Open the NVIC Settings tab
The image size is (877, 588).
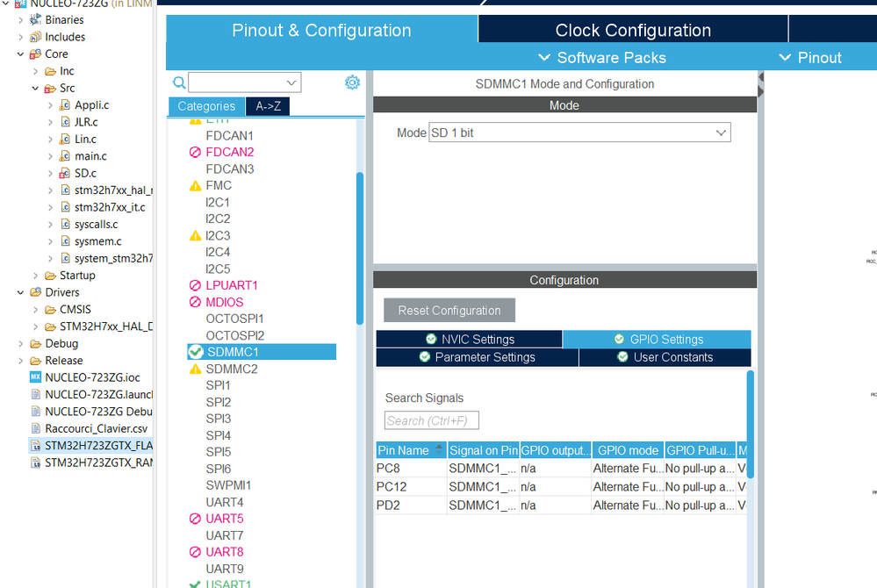[470, 340]
